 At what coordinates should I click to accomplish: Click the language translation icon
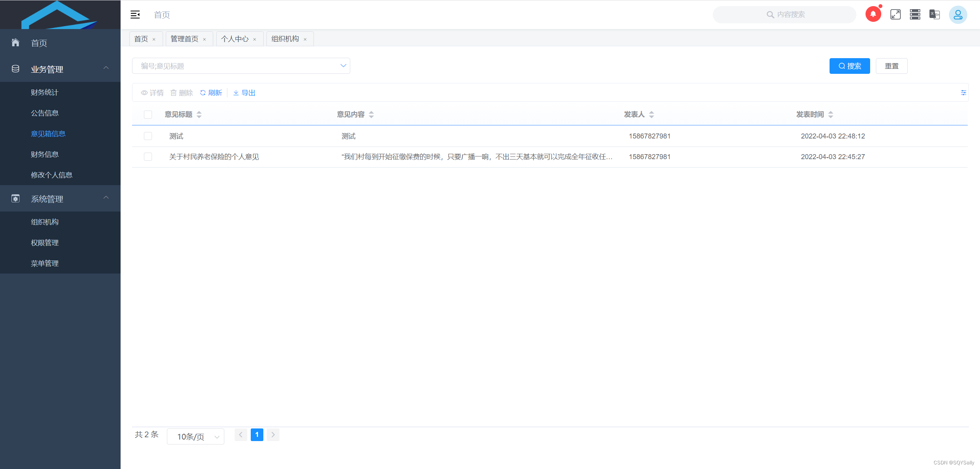pyautogui.click(x=934, y=14)
